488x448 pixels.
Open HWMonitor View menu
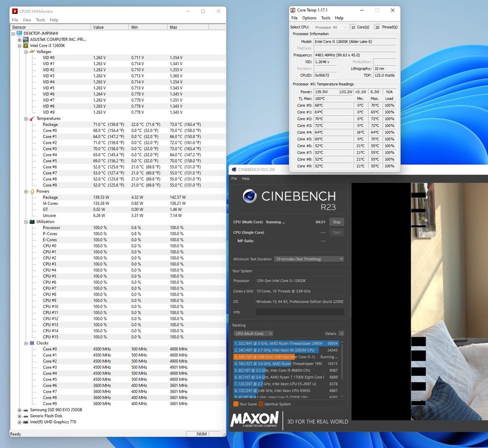pos(27,20)
